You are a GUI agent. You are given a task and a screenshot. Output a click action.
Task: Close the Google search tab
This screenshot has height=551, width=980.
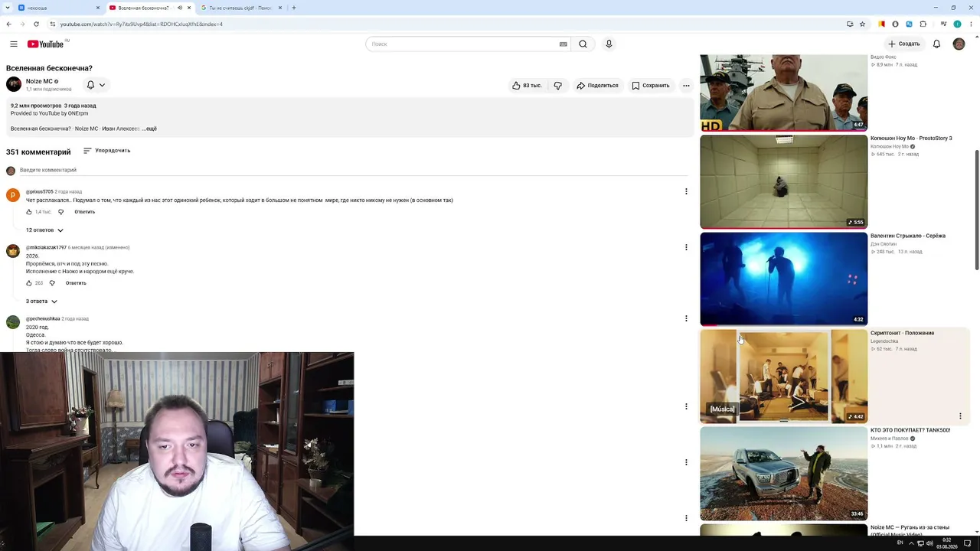280,8
